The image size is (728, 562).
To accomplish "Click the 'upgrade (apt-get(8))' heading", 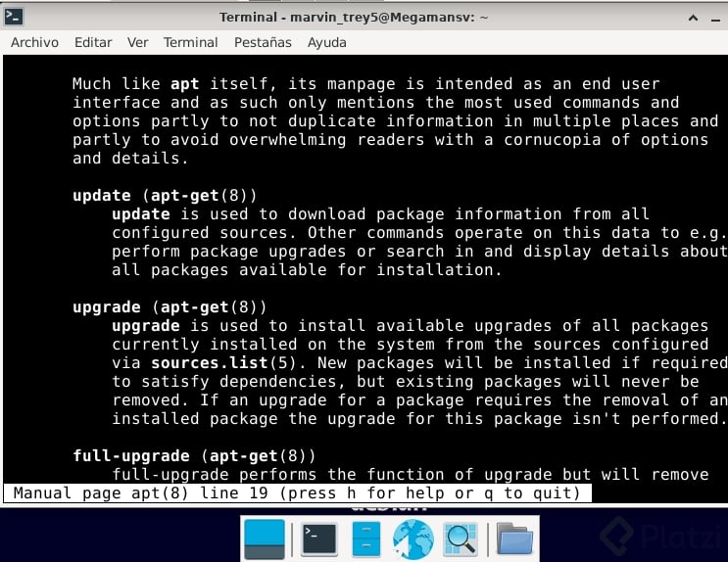I will point(170,307).
